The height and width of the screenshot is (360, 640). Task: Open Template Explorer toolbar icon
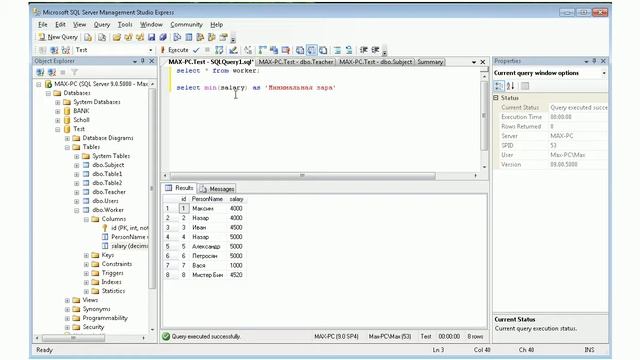pos(211,38)
